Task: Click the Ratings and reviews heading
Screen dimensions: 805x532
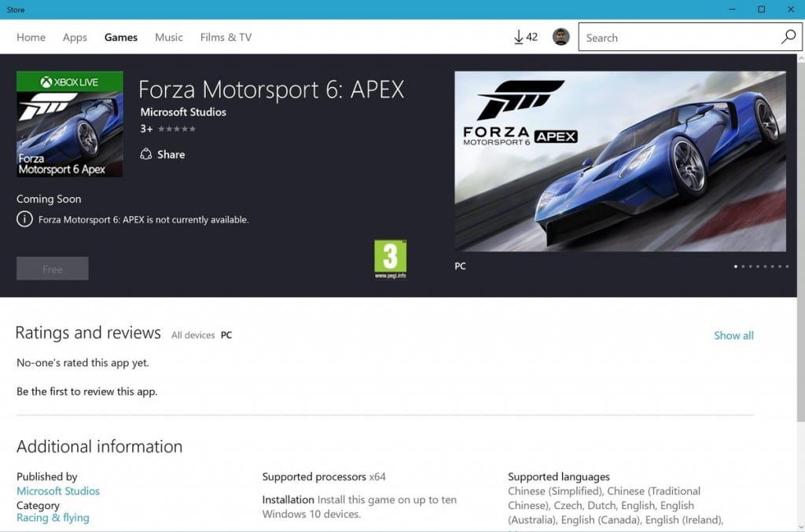Action: tap(88, 332)
